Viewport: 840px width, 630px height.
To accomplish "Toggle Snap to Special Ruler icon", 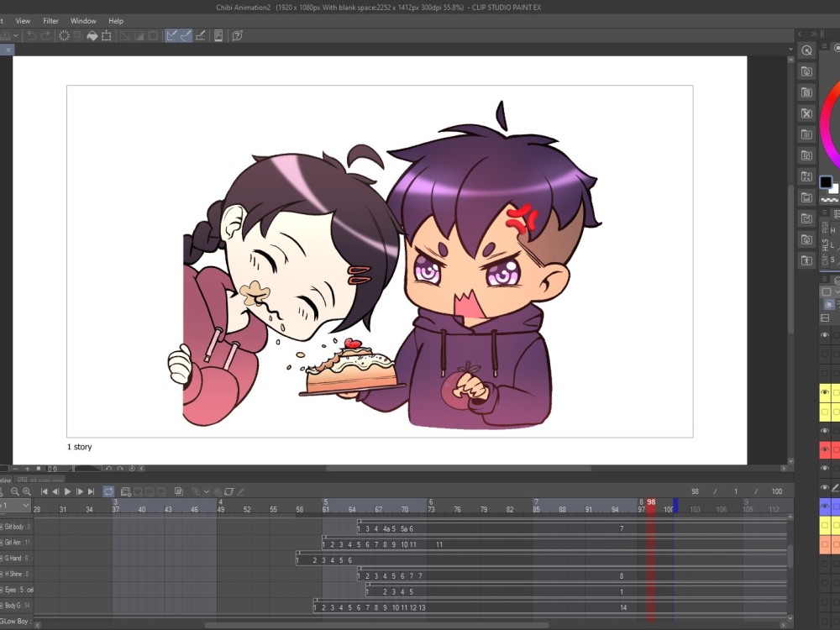I will pos(186,36).
